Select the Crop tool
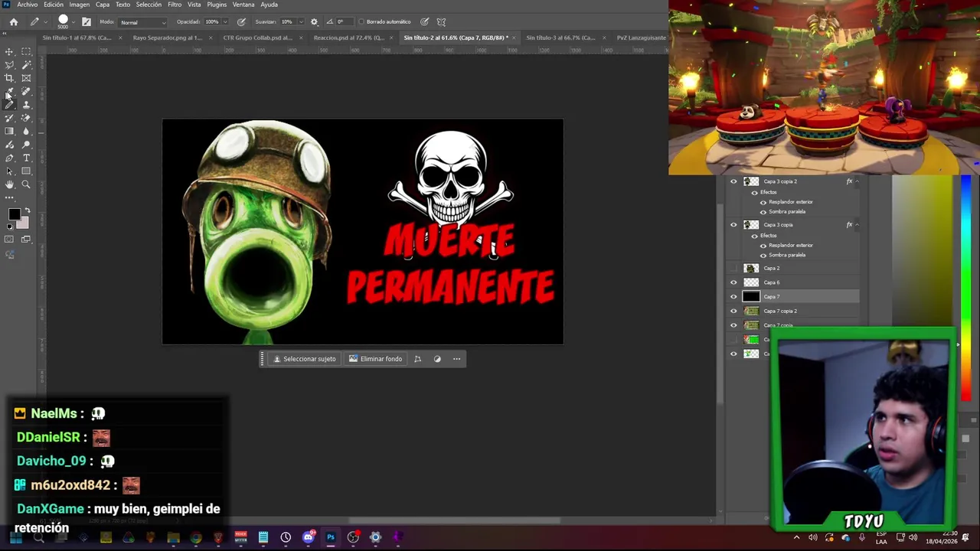 (x=9, y=78)
